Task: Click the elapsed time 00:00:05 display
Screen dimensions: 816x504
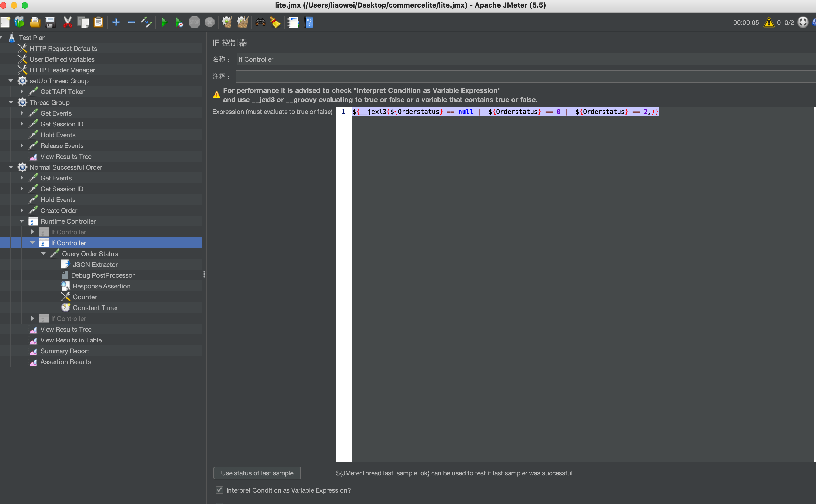Action: (x=746, y=23)
